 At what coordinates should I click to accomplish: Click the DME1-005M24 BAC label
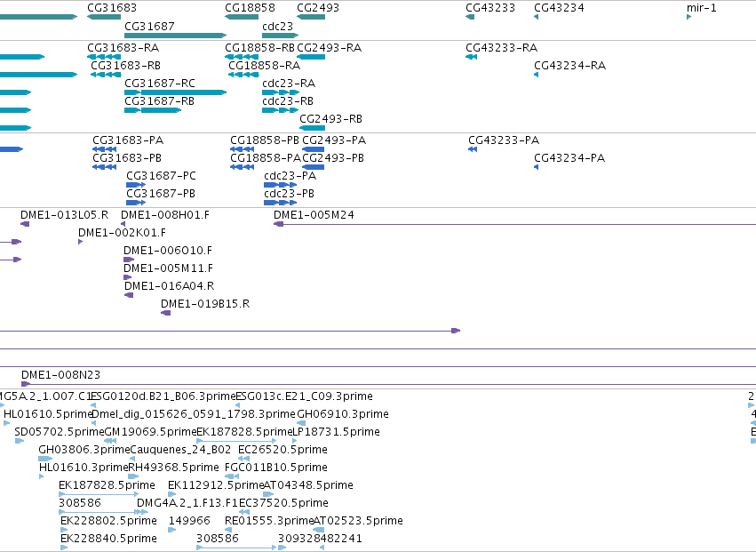tap(314, 215)
